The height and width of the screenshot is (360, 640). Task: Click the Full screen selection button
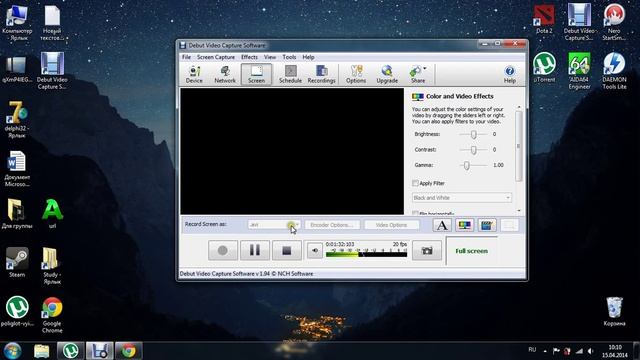click(x=471, y=251)
